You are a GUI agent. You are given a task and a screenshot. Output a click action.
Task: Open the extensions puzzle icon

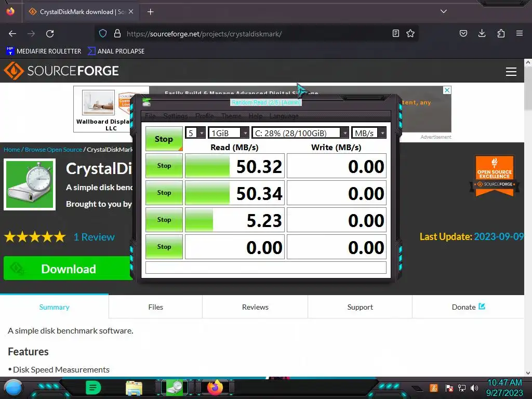click(501, 33)
